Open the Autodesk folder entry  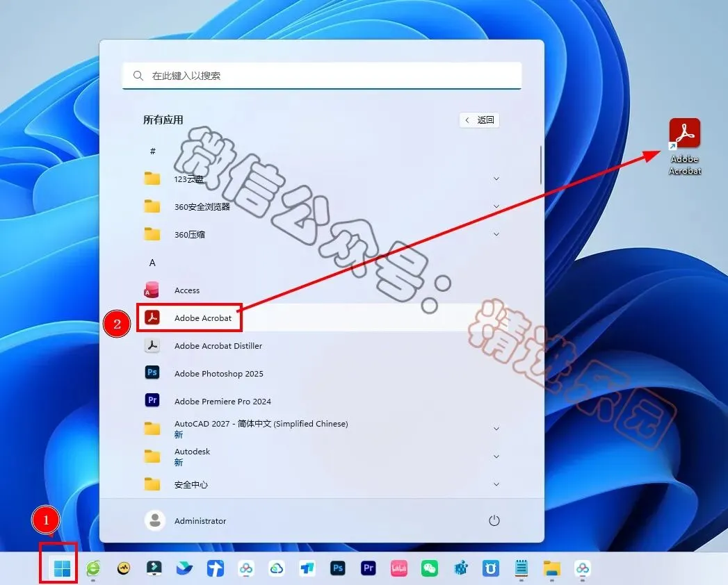coord(322,456)
